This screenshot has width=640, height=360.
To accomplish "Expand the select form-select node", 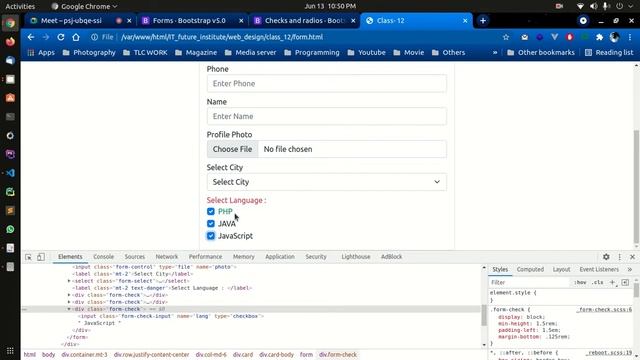I will coord(69,281).
